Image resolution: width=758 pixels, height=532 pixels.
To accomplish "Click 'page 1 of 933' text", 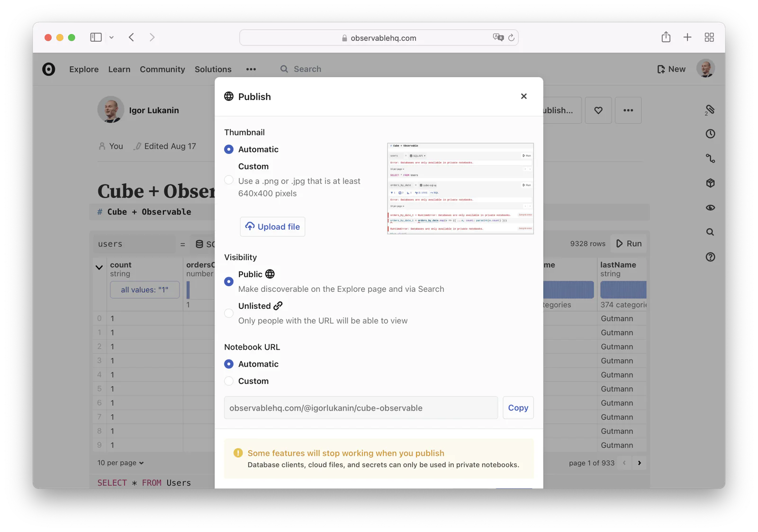I will coord(592,463).
